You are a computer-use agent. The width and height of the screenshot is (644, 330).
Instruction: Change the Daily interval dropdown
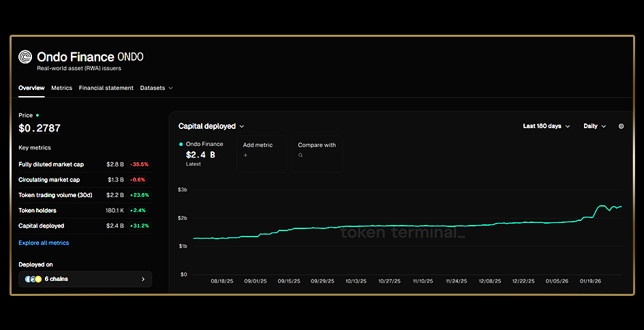[594, 126]
